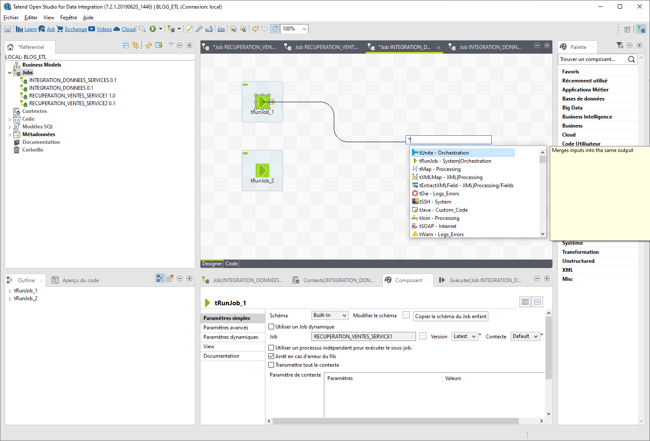Select the tRunJob_1 component on canvas
Image resolution: width=650 pixels, height=441 pixels.
262,102
